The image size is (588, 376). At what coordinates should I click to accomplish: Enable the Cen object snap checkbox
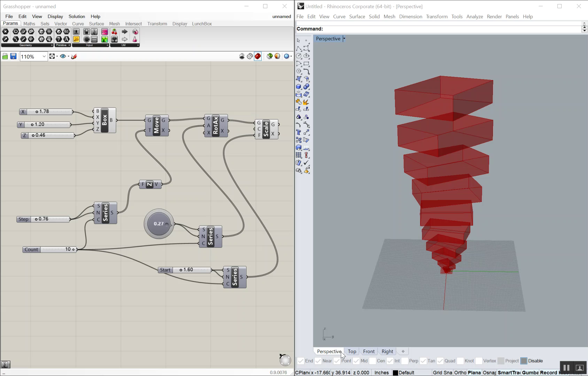click(x=373, y=361)
